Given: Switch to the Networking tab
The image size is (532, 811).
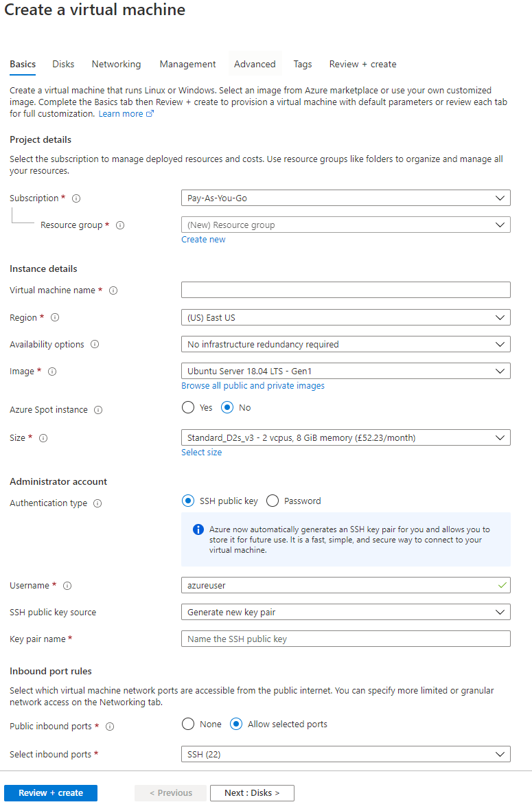Looking at the screenshot, I should (116, 65).
